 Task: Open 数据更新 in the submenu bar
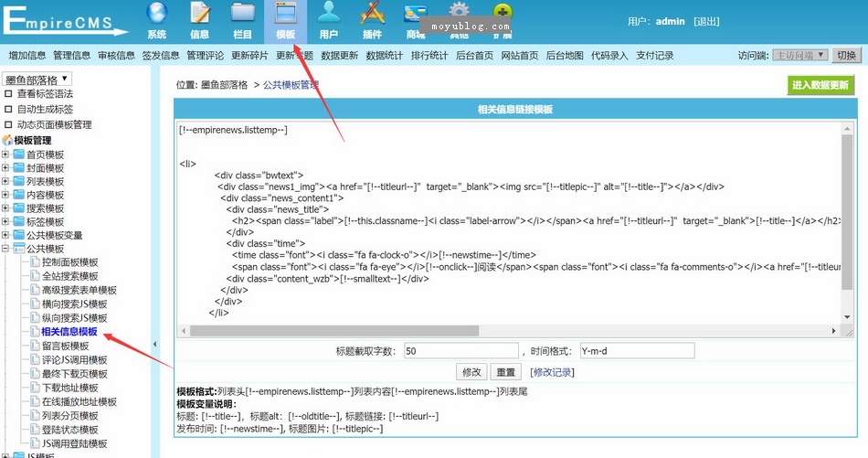pyautogui.click(x=339, y=56)
